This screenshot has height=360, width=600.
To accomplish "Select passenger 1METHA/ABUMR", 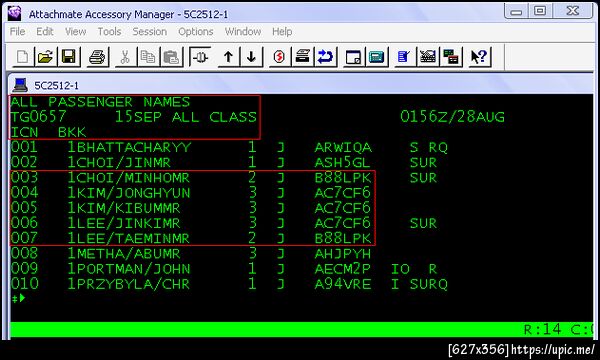I will pos(124,254).
